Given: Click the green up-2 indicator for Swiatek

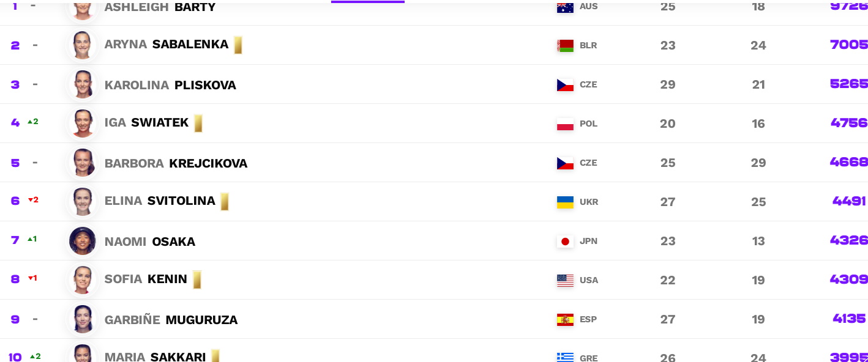Looking at the screenshot, I should click(33, 122).
